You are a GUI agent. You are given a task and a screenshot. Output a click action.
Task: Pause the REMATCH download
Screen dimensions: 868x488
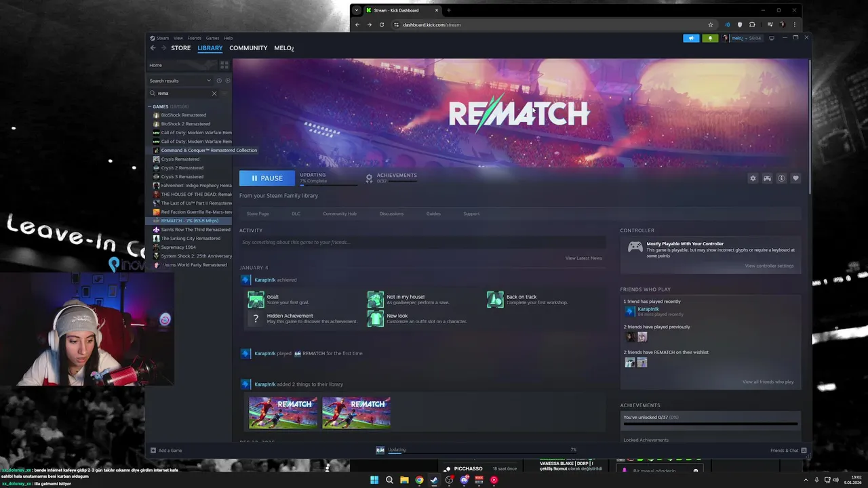267,178
